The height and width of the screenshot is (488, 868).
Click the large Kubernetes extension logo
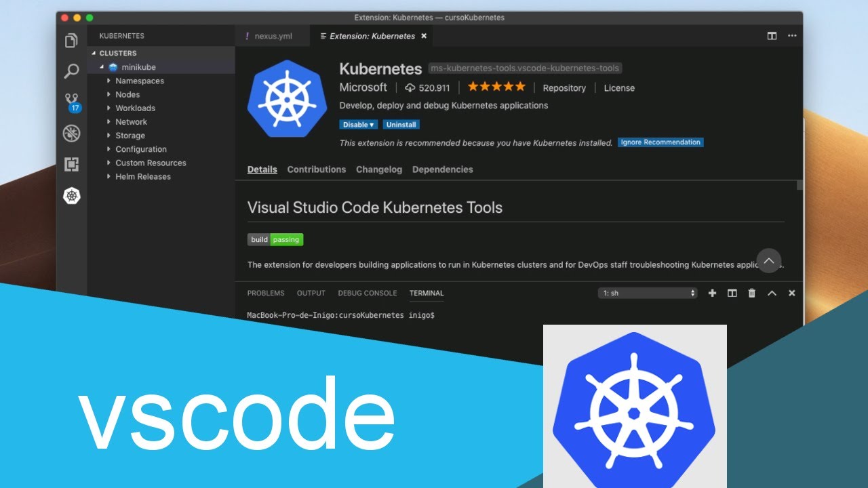click(x=288, y=99)
